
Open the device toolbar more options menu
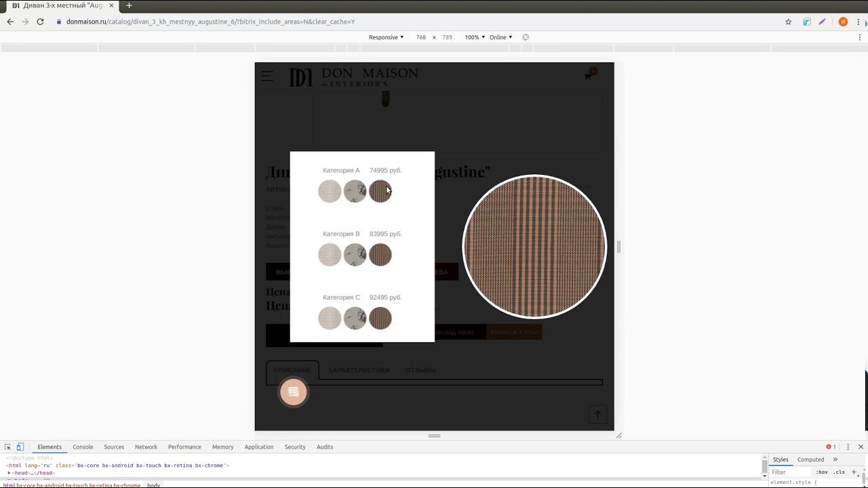click(x=859, y=37)
